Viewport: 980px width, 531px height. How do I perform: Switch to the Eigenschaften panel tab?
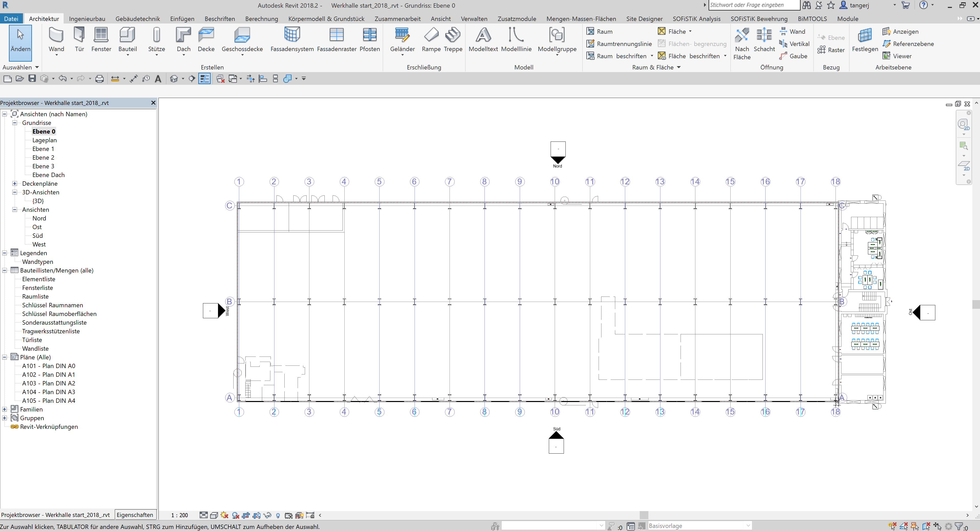coord(135,515)
